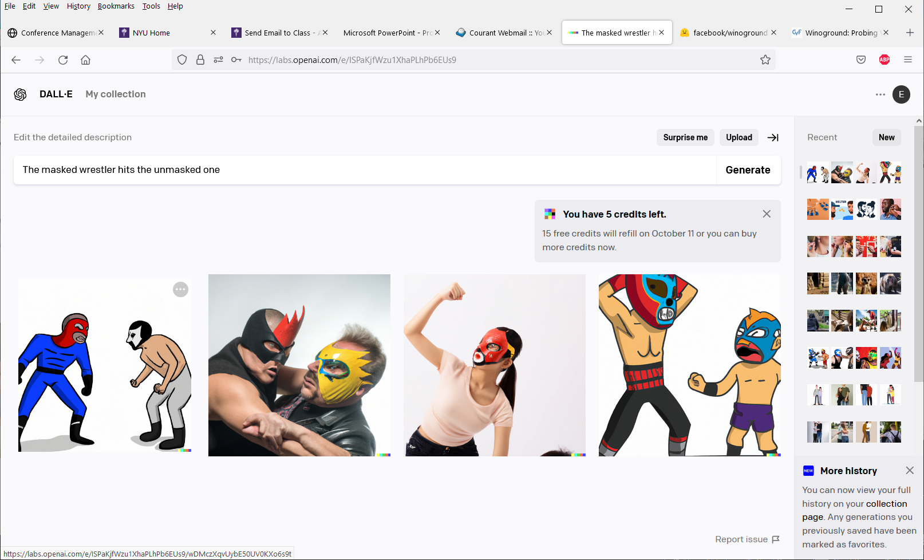
Task: Click the Save to Pocket icon
Action: pyautogui.click(x=860, y=60)
